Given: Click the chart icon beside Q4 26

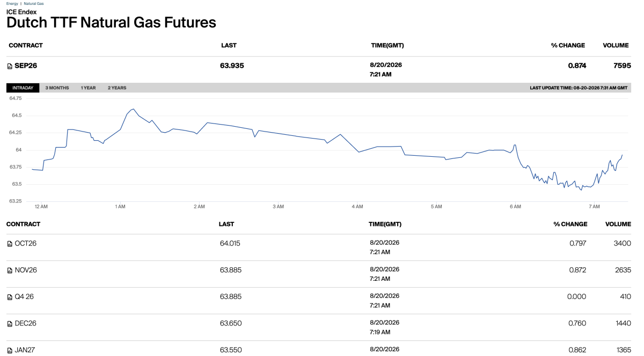Looking at the screenshot, I should coord(10,297).
